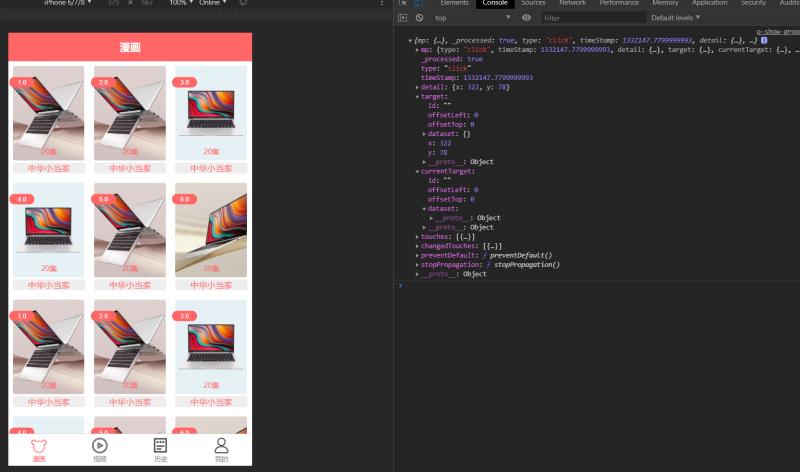The image size is (800, 472).
Task: Toggle the device toolbar icon in DevTools
Action: pos(418,3)
